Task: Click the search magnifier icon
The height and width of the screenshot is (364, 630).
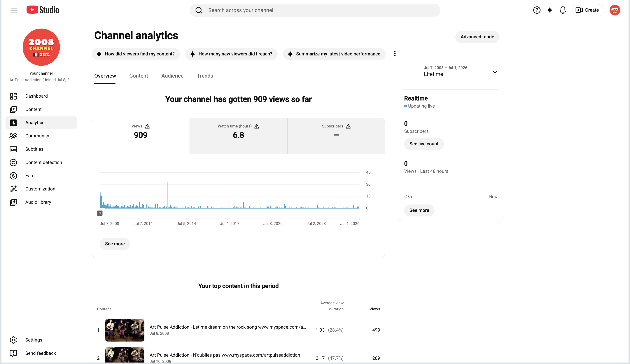Action: (x=199, y=10)
